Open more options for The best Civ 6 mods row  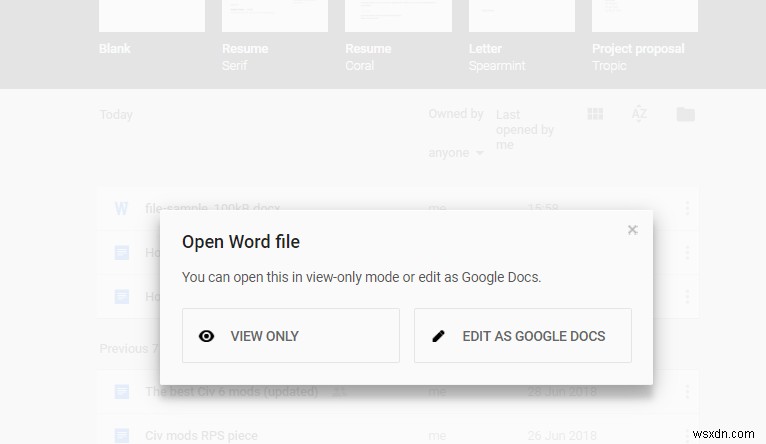click(x=687, y=391)
